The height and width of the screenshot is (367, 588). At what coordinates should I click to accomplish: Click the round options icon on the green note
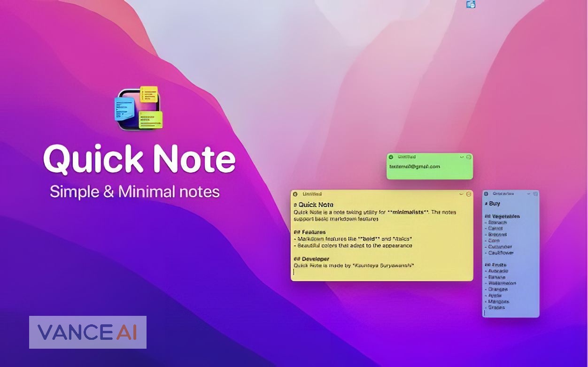(469, 157)
